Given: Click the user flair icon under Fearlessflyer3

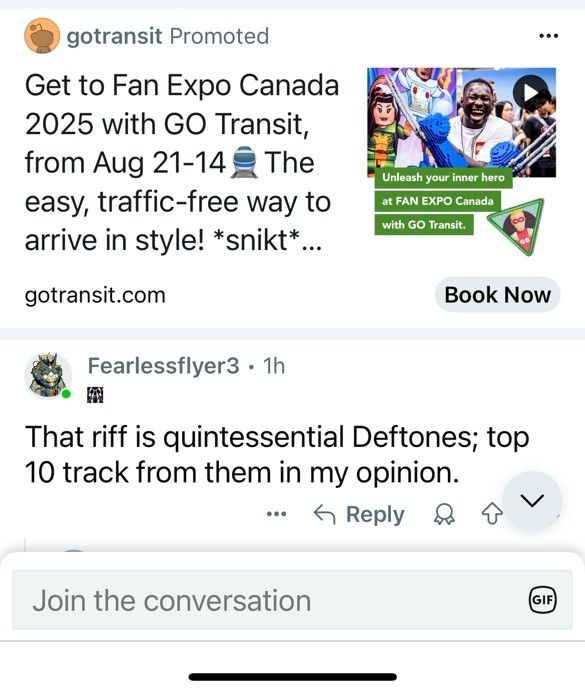Looking at the screenshot, I should tap(95, 395).
